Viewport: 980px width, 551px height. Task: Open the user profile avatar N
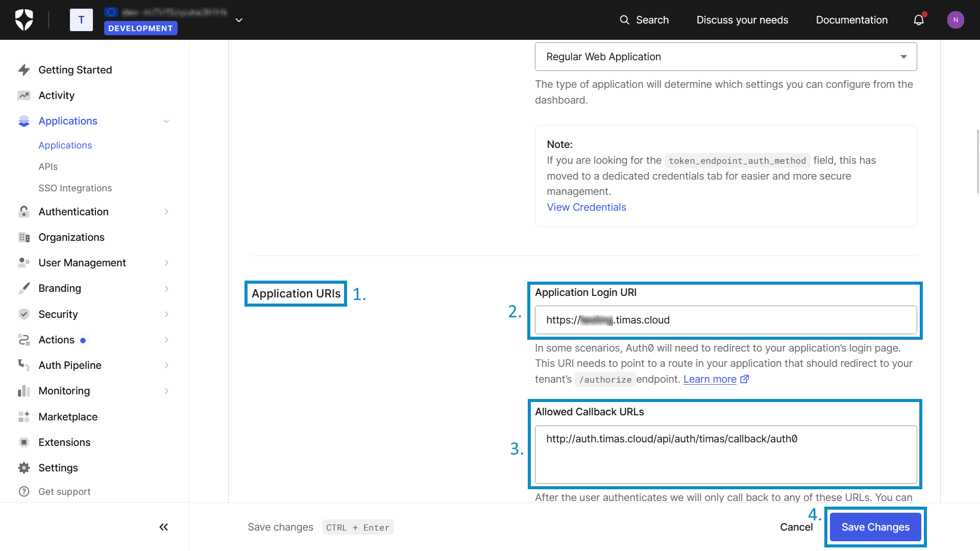[x=955, y=20]
